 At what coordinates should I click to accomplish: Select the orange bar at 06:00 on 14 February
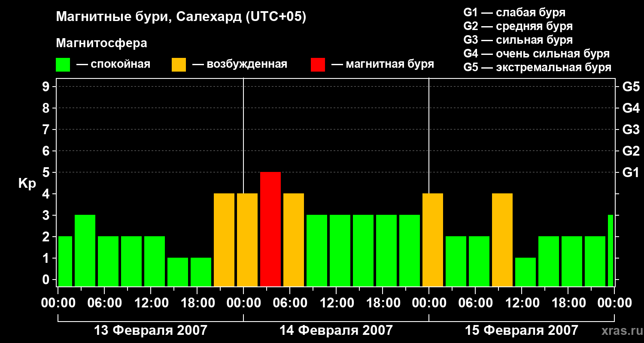tap(294, 240)
